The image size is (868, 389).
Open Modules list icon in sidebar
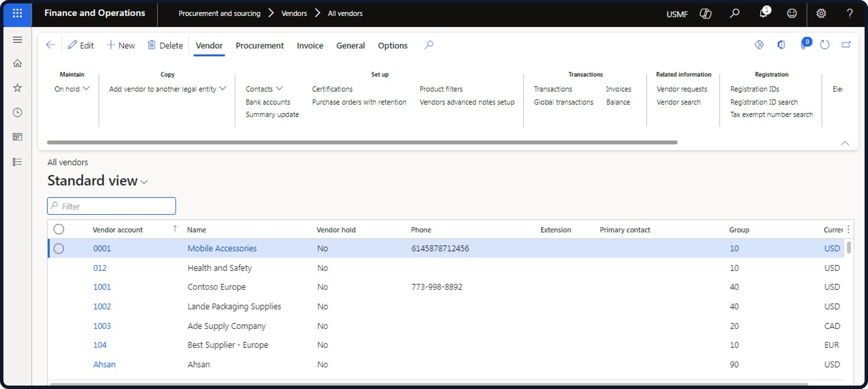(x=17, y=162)
